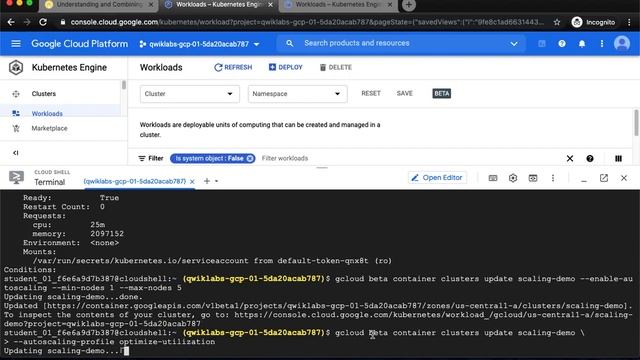The width and height of the screenshot is (640, 360).
Task: Expand the new session dropdown arrow
Action: [x=216, y=181]
